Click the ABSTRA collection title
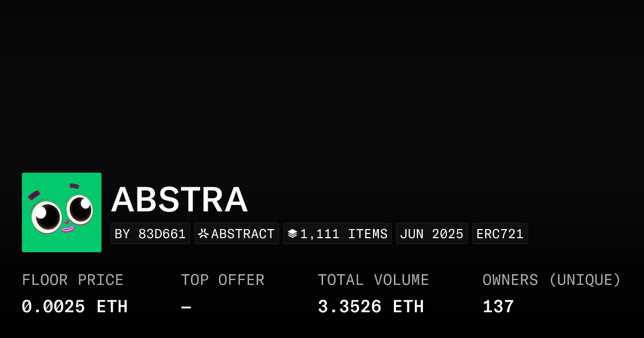The image size is (644, 338). point(179,200)
